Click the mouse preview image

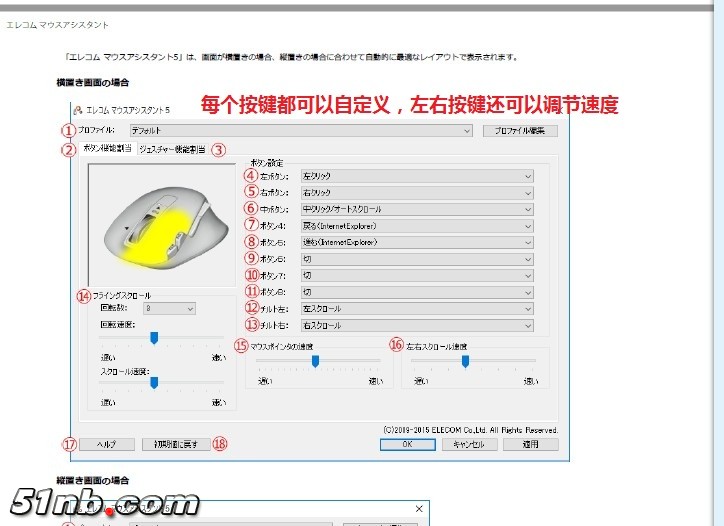tap(162, 225)
